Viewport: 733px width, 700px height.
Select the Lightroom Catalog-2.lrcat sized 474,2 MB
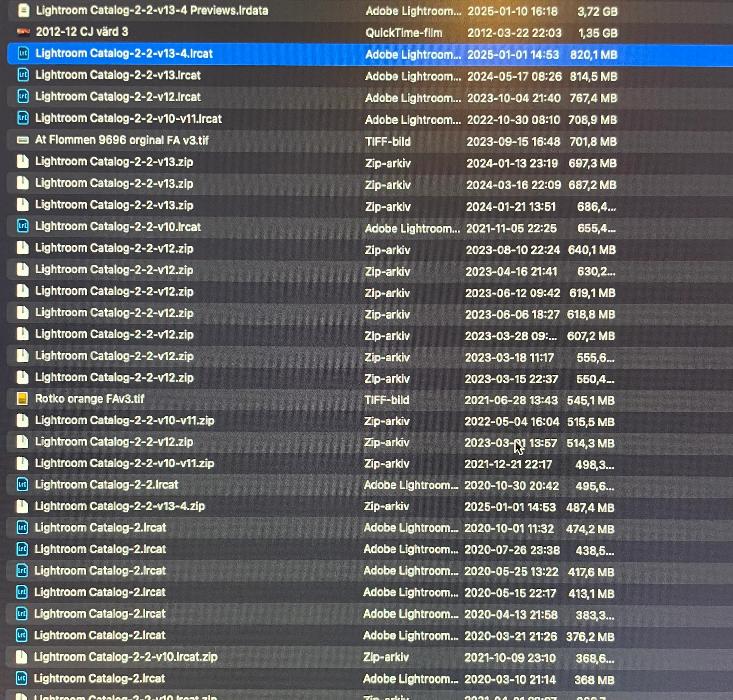100,527
